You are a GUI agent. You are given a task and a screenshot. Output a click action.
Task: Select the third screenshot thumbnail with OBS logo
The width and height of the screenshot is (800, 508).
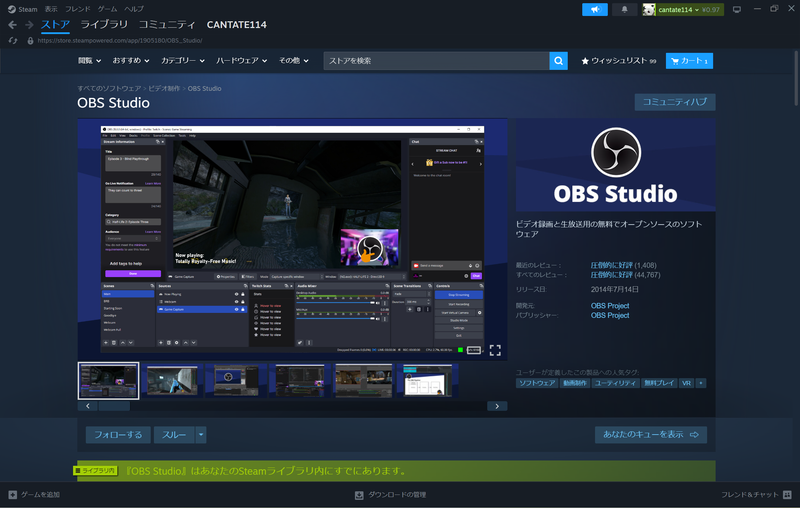point(236,381)
